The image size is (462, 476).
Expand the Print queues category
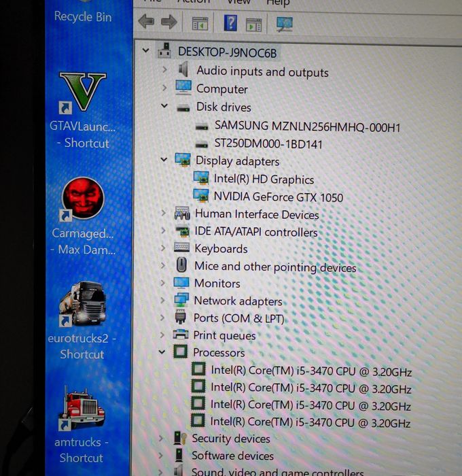(x=162, y=335)
